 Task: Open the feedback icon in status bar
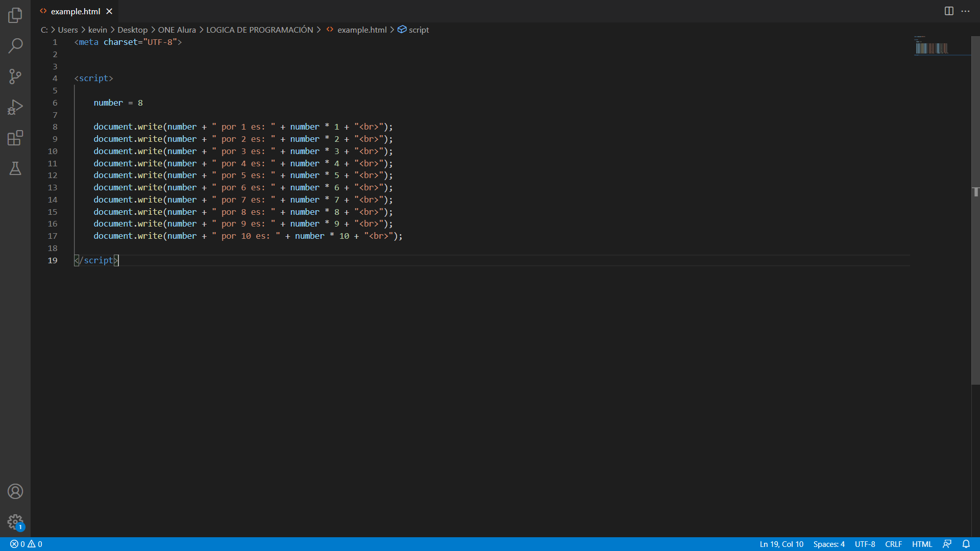[x=947, y=544]
